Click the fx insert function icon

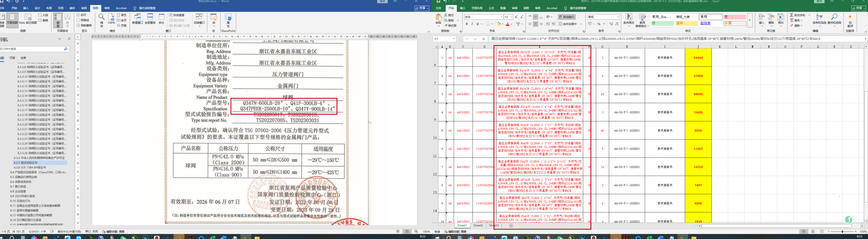[483, 39]
